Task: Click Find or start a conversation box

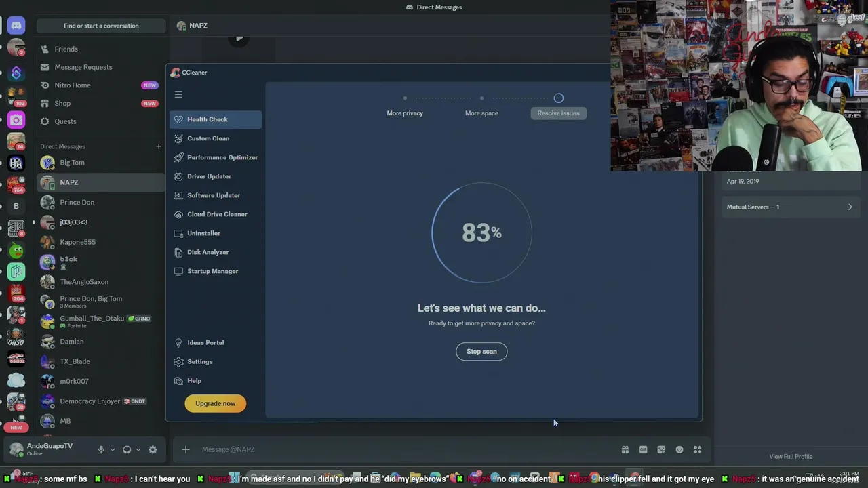Action: click(x=101, y=26)
